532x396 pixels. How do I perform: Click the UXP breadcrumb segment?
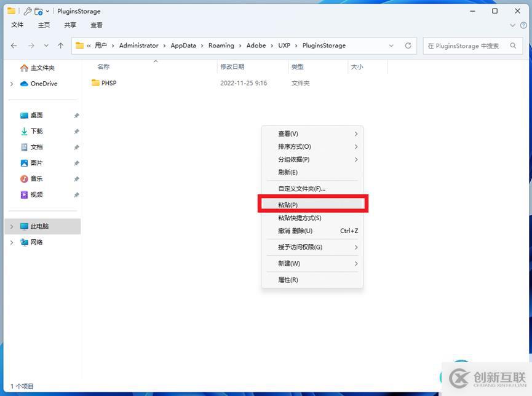284,46
